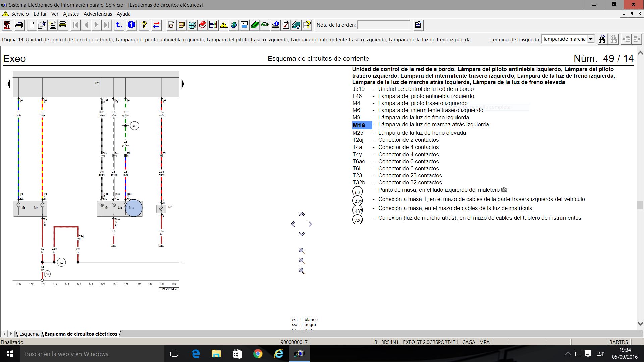
Task: Click the colored list lines icon
Action: click(213, 25)
